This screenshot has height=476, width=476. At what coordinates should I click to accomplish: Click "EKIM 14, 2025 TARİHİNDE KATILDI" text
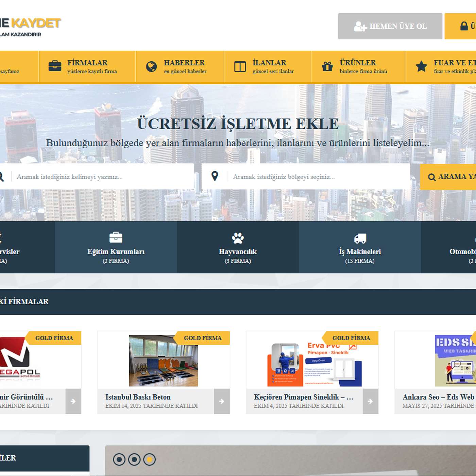point(152,406)
